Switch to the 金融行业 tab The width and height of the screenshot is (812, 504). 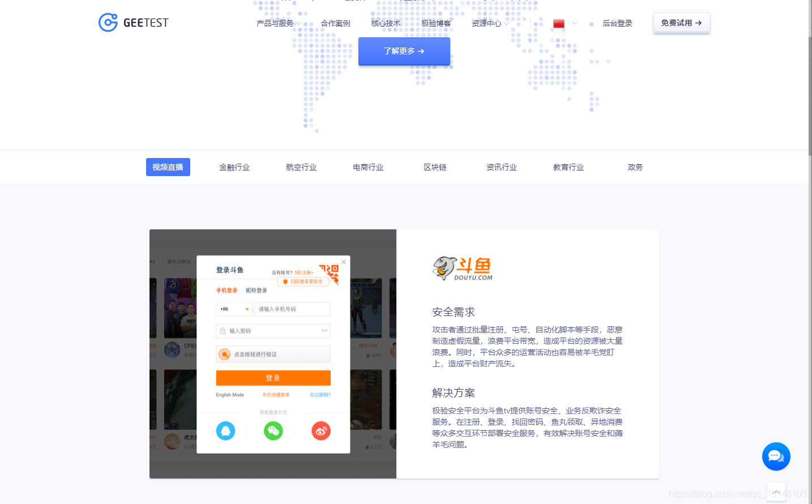coord(234,167)
